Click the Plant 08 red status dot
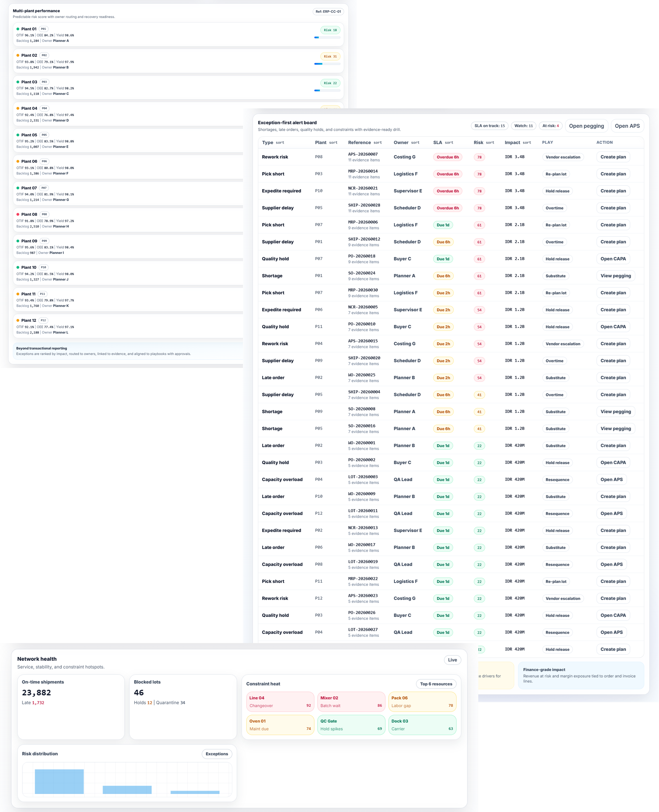Image resolution: width=659 pixels, height=812 pixels. click(x=18, y=214)
